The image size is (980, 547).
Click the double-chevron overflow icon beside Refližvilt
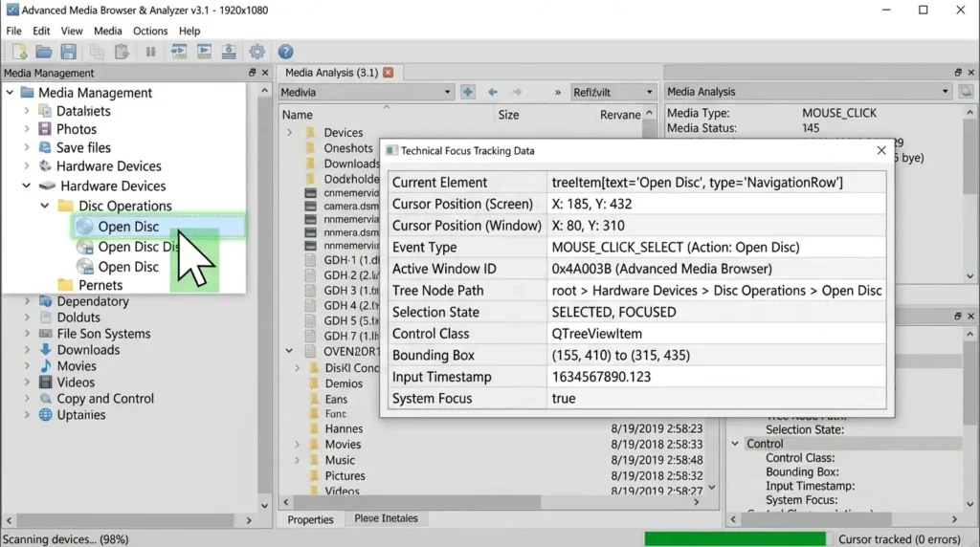pyautogui.click(x=558, y=93)
